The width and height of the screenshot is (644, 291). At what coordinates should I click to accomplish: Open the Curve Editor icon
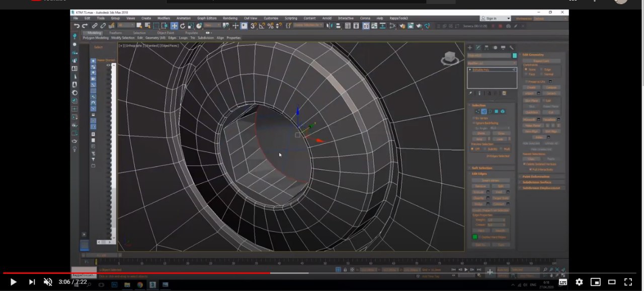pos(374,26)
